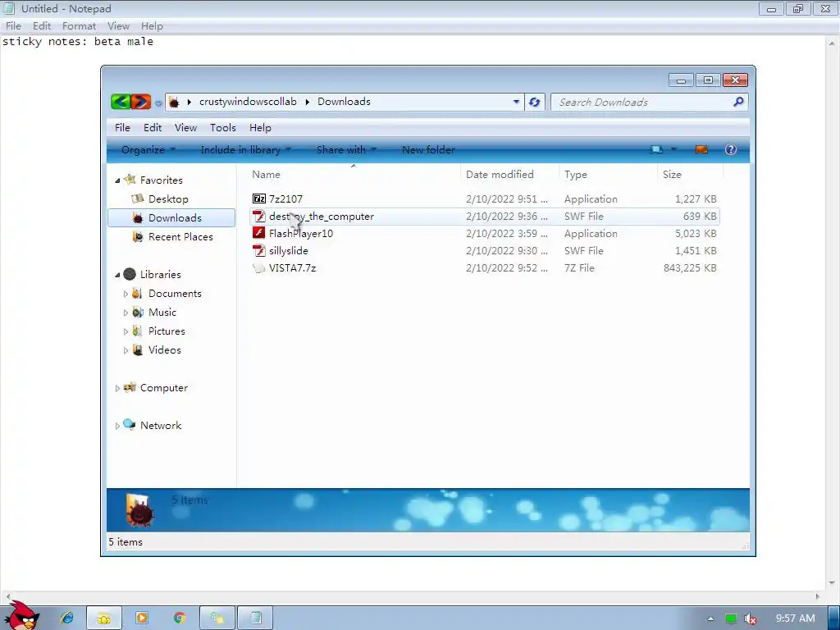The image size is (840, 630).
Task: Open Explorer help question mark icon
Action: tap(731, 149)
